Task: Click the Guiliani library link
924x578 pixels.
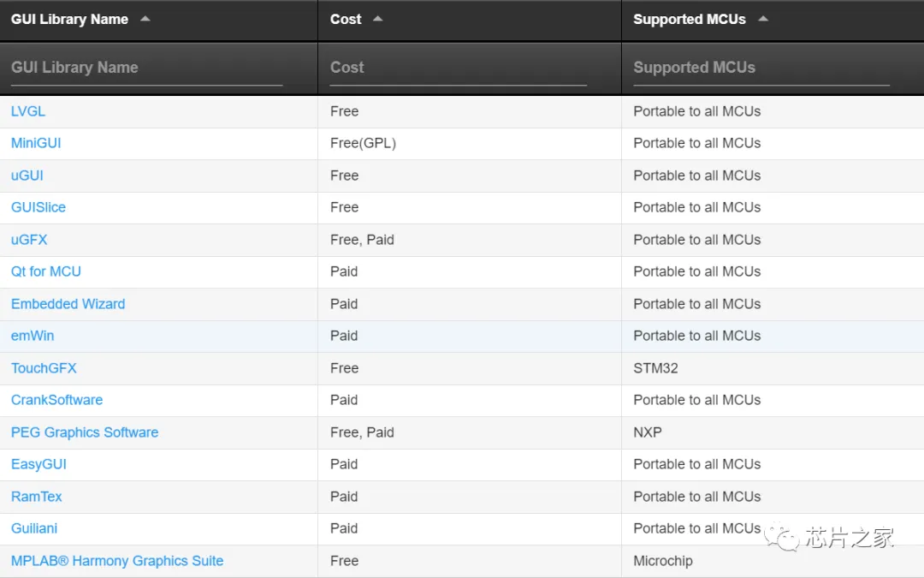Action: point(34,528)
